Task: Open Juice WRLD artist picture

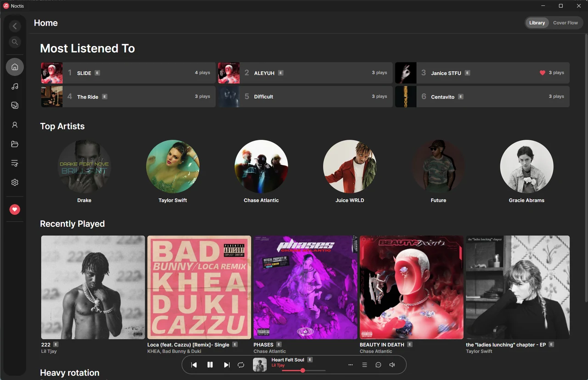Action: (x=350, y=167)
